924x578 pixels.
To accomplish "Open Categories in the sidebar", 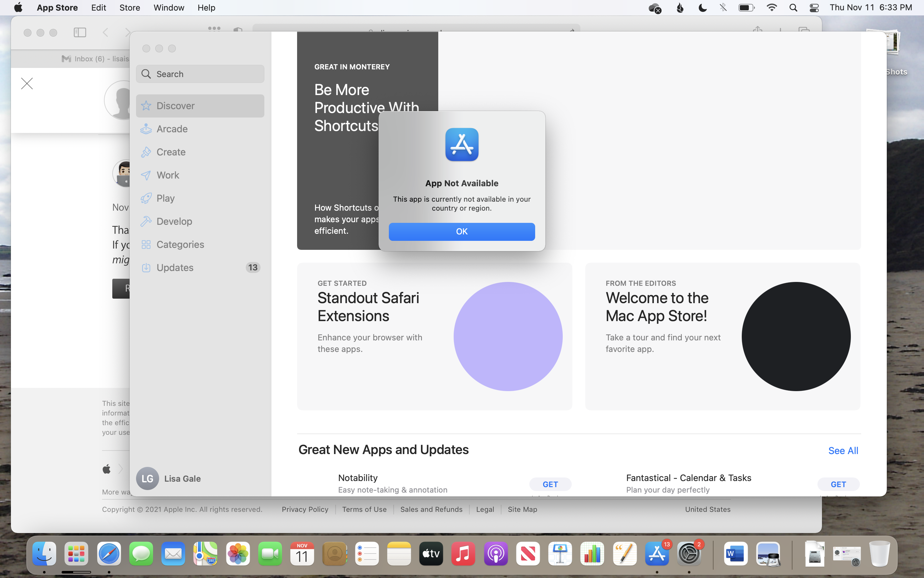I will (200, 244).
